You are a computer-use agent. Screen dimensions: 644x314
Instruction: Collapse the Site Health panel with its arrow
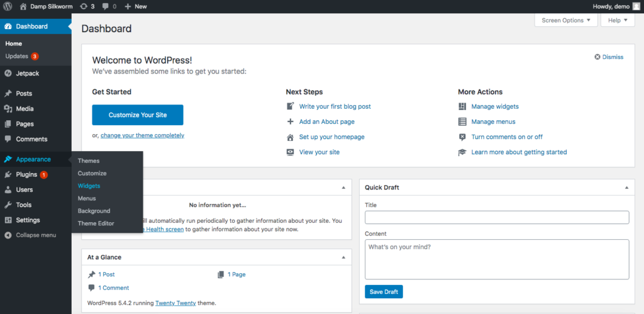point(343,188)
